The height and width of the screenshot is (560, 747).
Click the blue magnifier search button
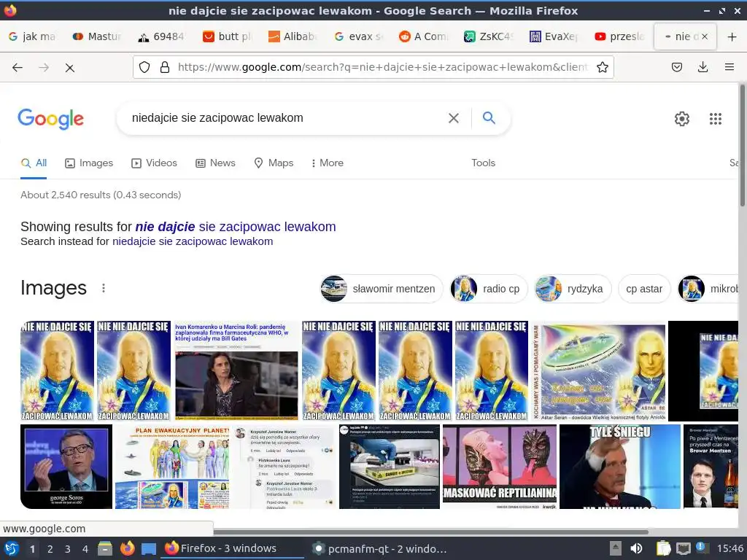(489, 117)
